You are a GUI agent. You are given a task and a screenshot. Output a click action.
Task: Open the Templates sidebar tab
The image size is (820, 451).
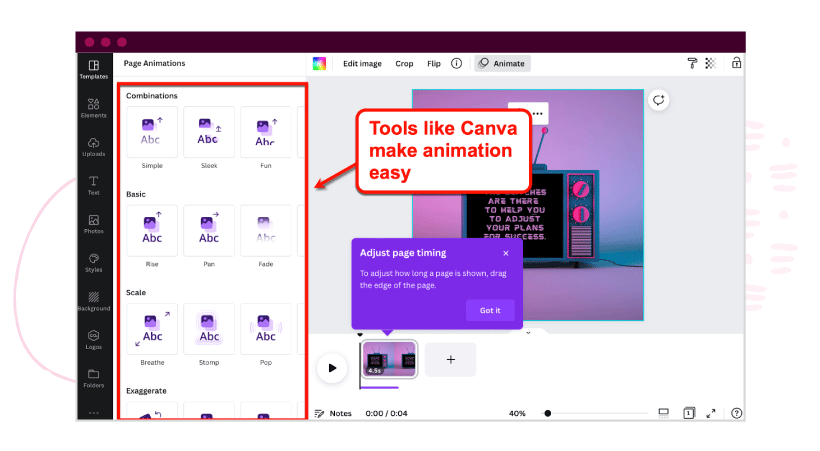click(x=93, y=69)
